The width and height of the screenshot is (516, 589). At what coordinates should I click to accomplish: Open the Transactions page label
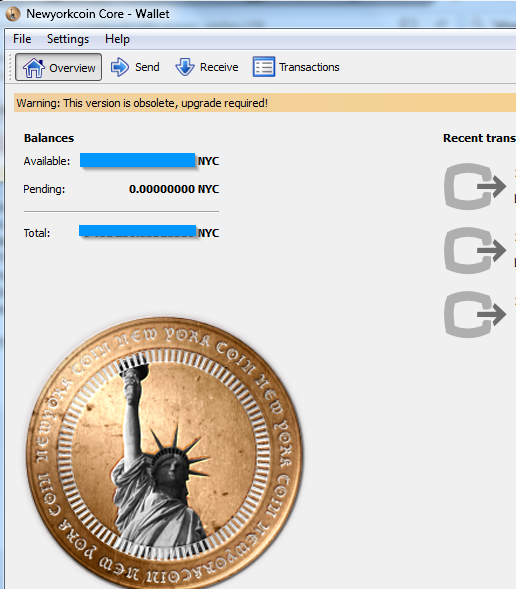(x=309, y=67)
